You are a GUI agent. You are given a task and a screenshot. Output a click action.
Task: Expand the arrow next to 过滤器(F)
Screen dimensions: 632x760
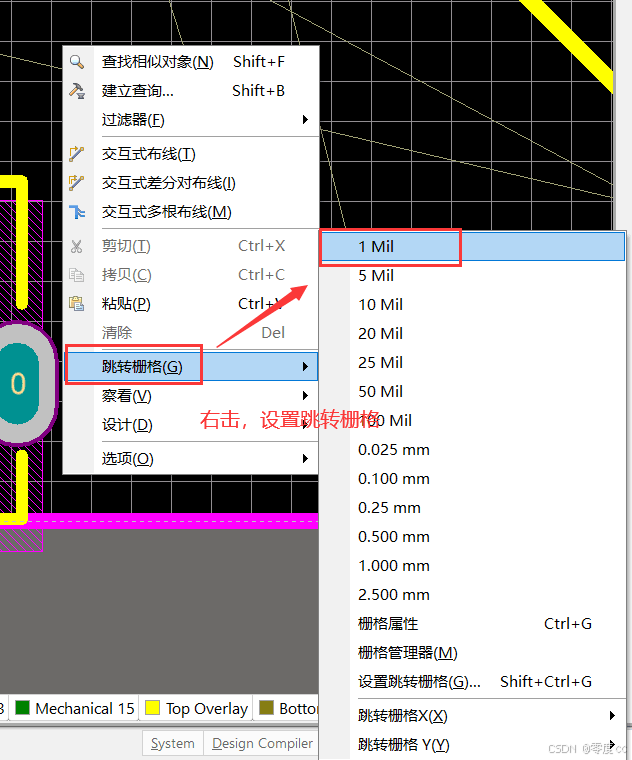coord(305,120)
